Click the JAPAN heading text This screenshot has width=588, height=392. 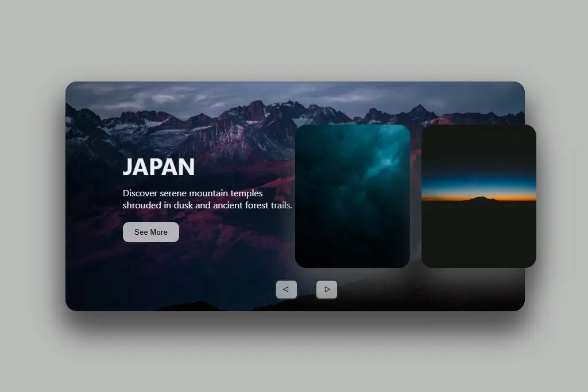point(158,168)
